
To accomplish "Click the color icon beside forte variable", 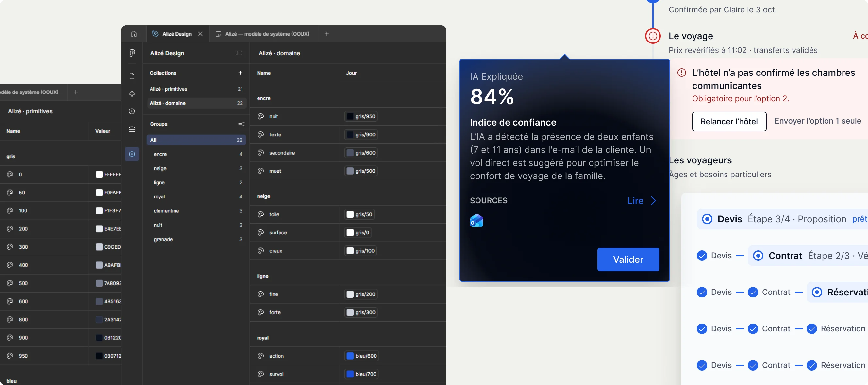I will point(260,312).
